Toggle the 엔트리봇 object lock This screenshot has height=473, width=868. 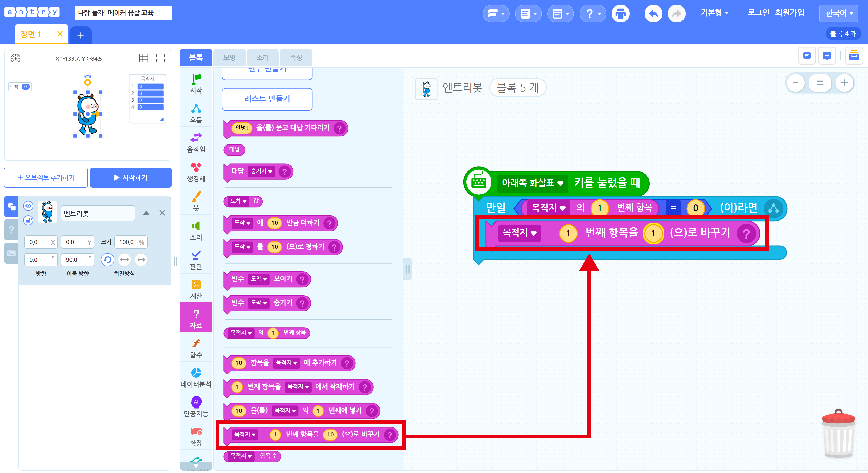[28, 220]
